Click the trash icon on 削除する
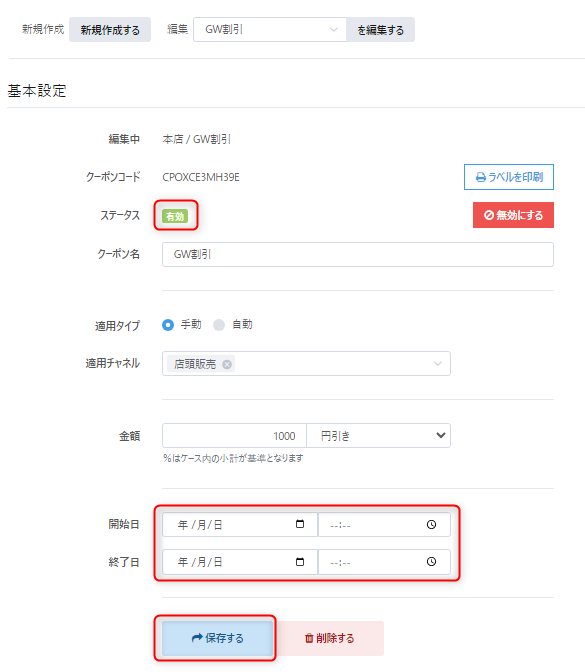The width and height of the screenshot is (585, 672). [309, 638]
